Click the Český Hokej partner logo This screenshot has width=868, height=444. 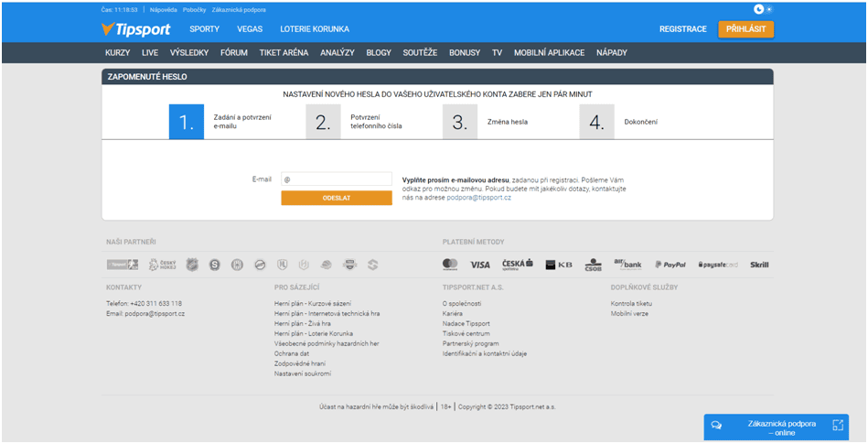coord(162,265)
